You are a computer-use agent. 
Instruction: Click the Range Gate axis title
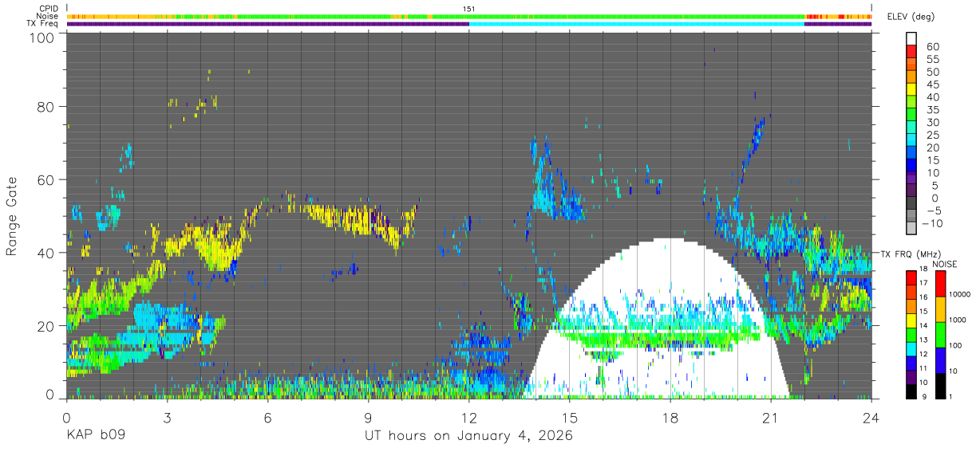point(12,217)
